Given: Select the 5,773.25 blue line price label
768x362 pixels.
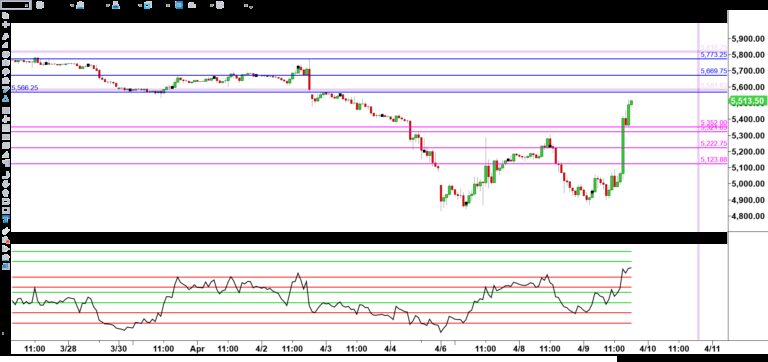Looking at the screenshot, I should 714,54.
